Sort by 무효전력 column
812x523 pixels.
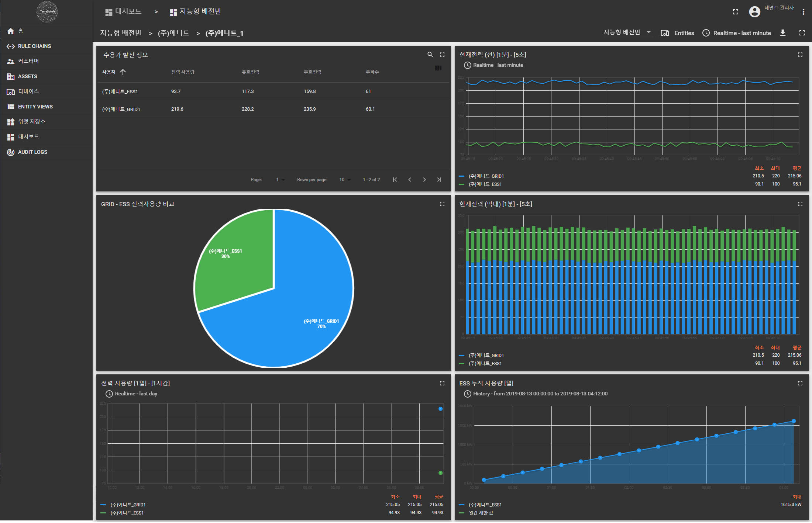click(313, 72)
